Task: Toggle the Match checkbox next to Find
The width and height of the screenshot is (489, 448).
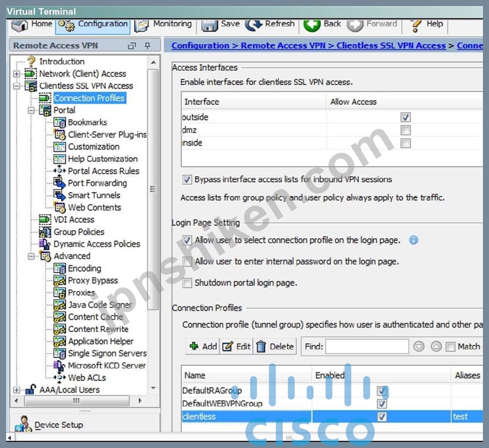Action: click(x=450, y=346)
